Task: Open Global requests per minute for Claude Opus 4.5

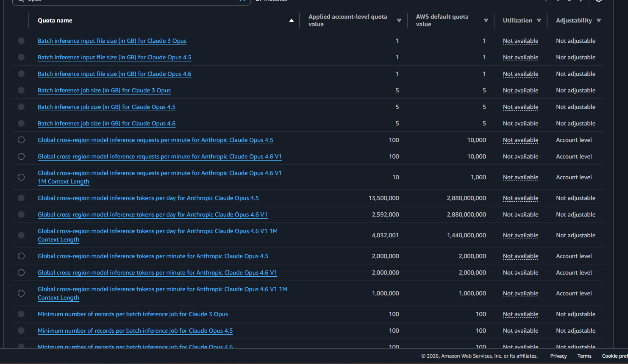Action: click(156, 140)
